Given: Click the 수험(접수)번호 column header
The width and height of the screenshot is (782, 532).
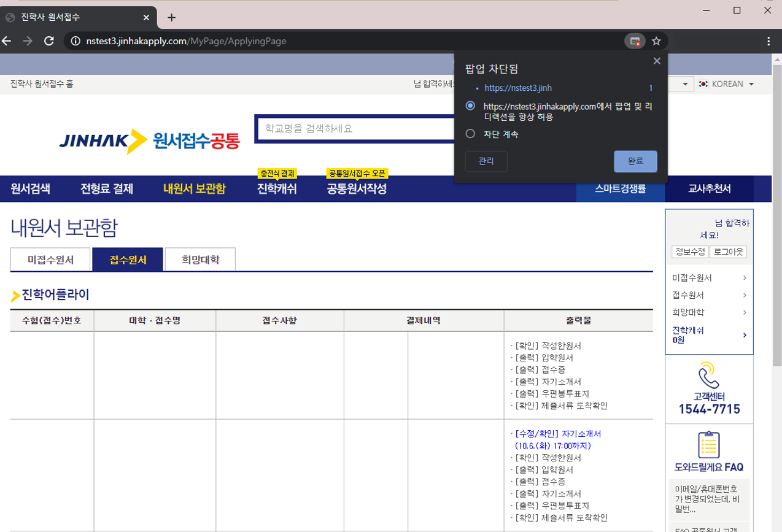Looking at the screenshot, I should click(x=52, y=320).
